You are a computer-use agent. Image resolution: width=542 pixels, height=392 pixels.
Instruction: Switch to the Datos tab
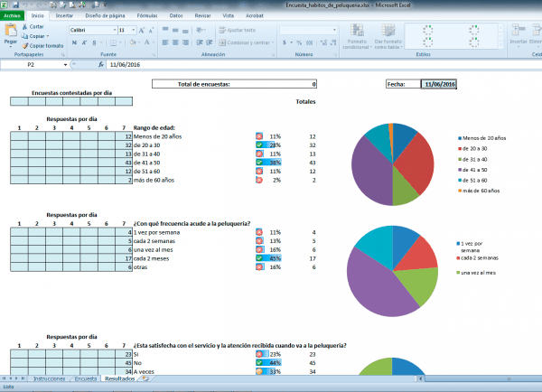[x=176, y=15]
